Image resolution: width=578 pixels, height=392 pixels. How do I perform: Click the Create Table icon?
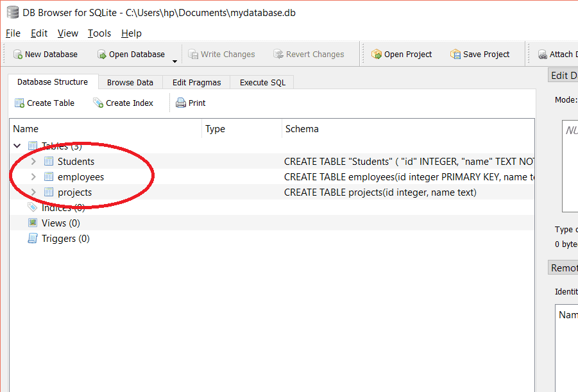point(19,103)
